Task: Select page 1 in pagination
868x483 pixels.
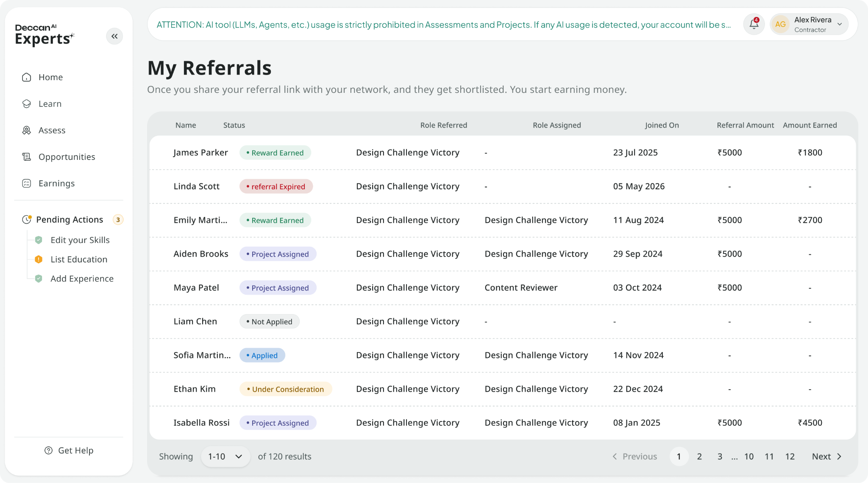Action: click(679, 456)
